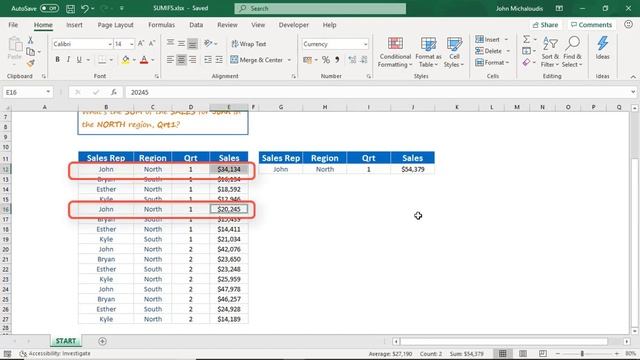Apply the yellow fill color bucket
Screen dimensions: 640x360
pos(125,60)
